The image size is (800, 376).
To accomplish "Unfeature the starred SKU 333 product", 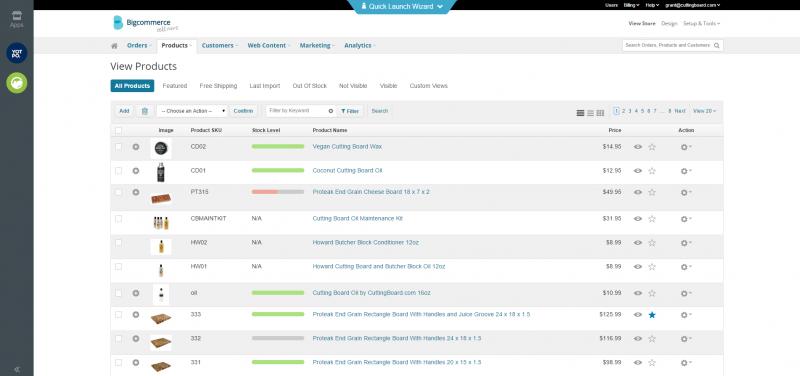I will pos(652,315).
